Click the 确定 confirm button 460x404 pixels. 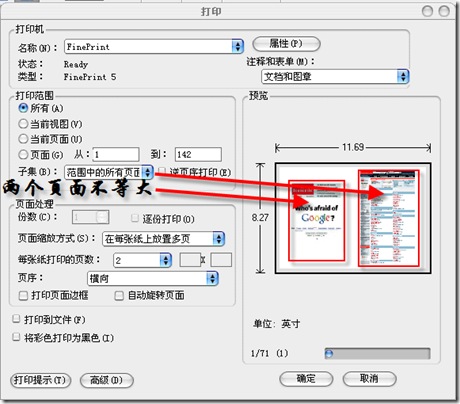(306, 379)
